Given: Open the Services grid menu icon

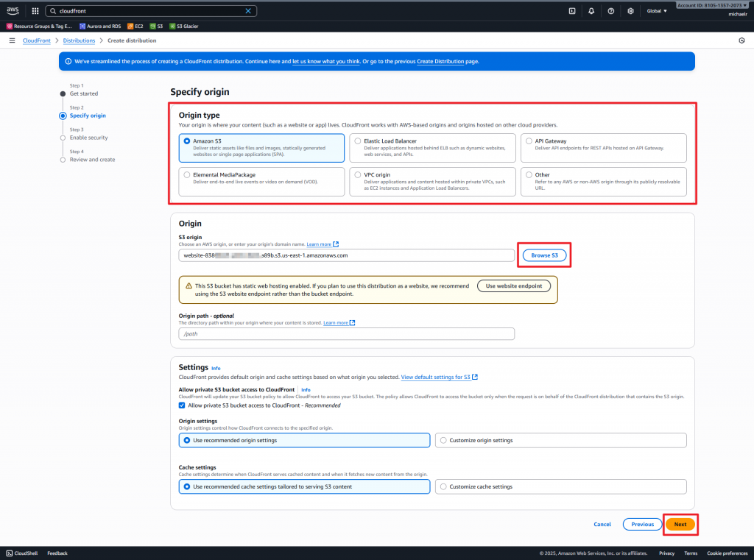Looking at the screenshot, I should point(35,10).
